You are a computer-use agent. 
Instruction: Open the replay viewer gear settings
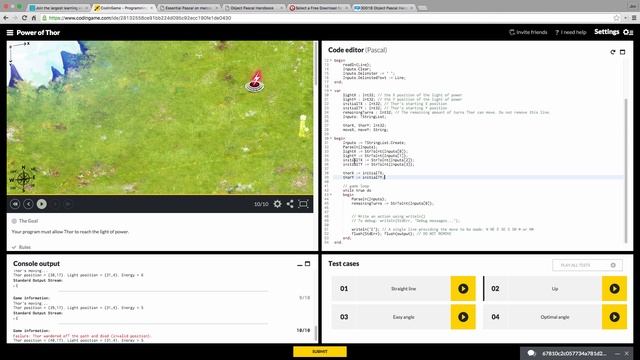[x=278, y=204]
